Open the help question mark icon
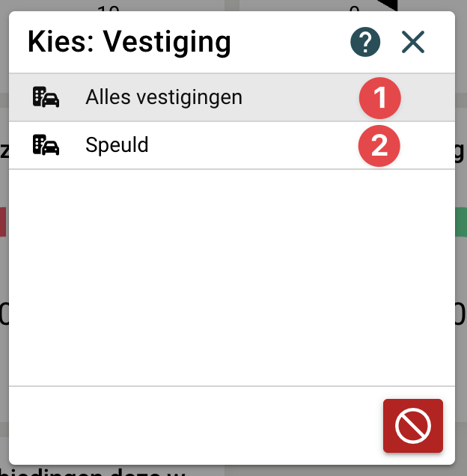Viewport: 467px width, 476px height. (x=364, y=42)
